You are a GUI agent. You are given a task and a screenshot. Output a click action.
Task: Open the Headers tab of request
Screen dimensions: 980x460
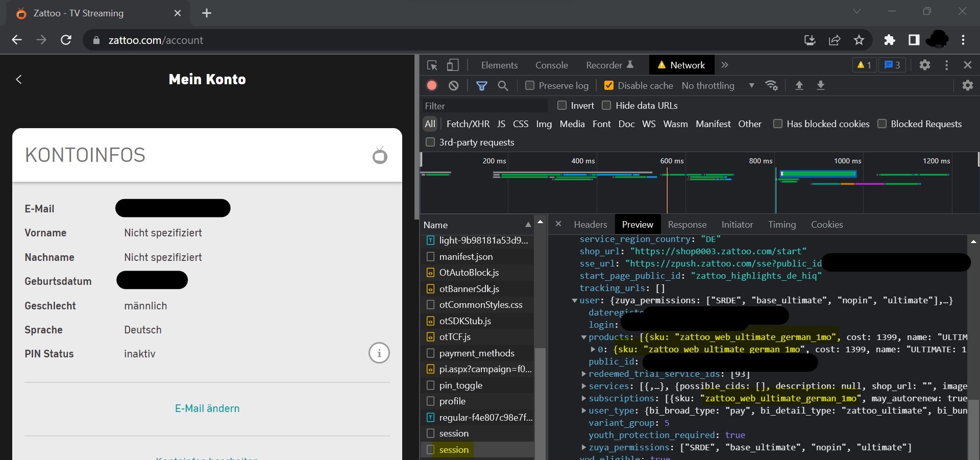(x=591, y=224)
